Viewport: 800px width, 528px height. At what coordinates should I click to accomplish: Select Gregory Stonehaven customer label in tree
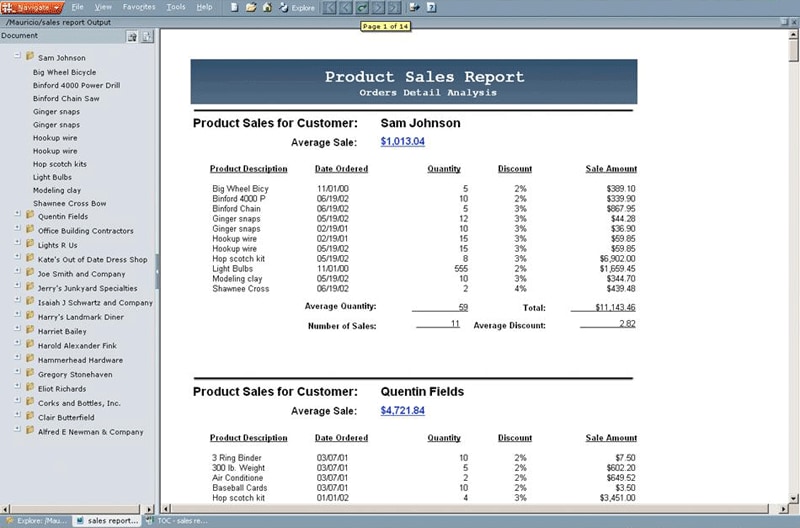[x=75, y=374]
